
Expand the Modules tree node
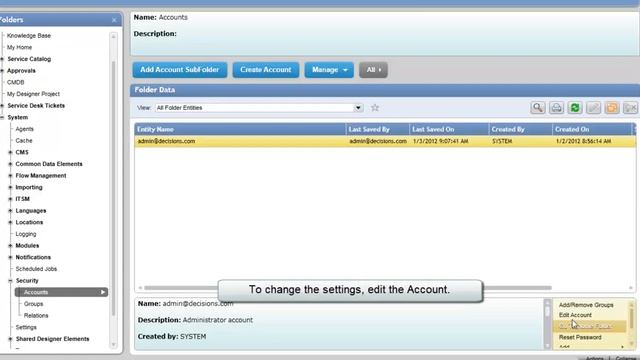[x=10, y=246]
